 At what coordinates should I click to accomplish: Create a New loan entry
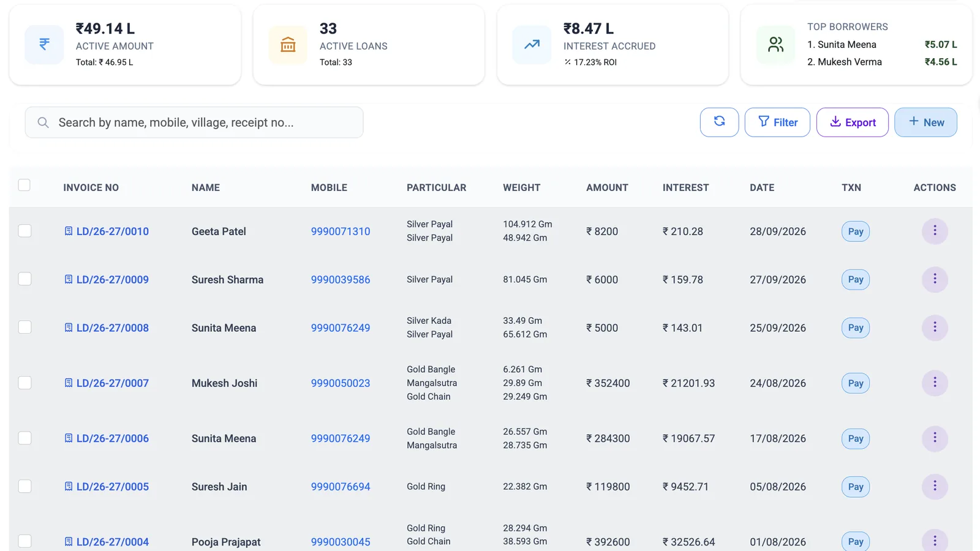coord(925,122)
